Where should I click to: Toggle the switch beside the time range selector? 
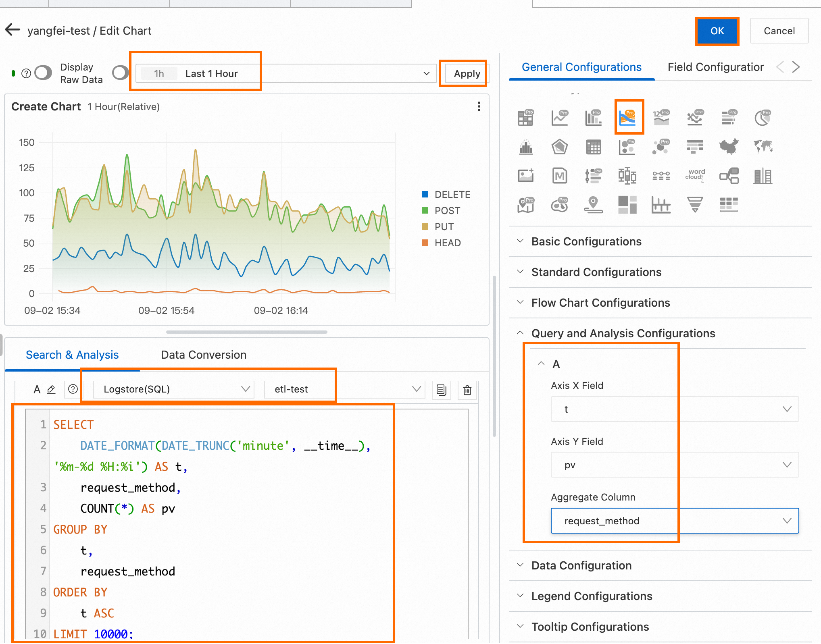(x=120, y=73)
